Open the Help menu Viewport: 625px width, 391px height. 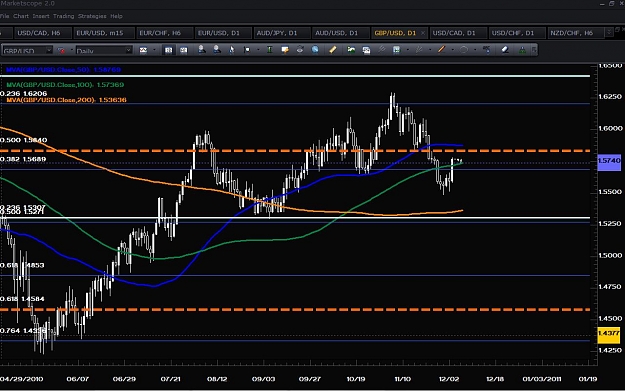(116, 16)
